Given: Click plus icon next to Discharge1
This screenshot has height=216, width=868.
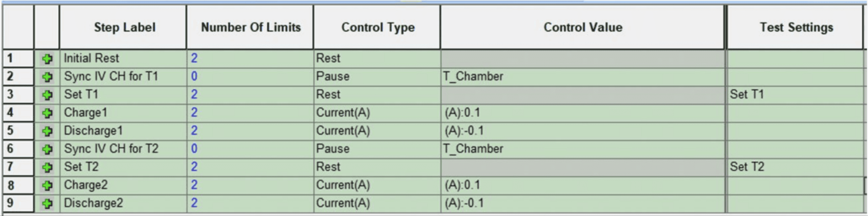Looking at the screenshot, I should (x=47, y=131).
